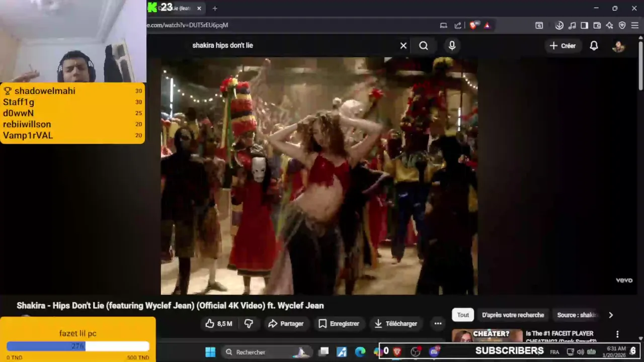Click d0wwN in the leaderboard
The height and width of the screenshot is (362, 644).
pos(18,113)
